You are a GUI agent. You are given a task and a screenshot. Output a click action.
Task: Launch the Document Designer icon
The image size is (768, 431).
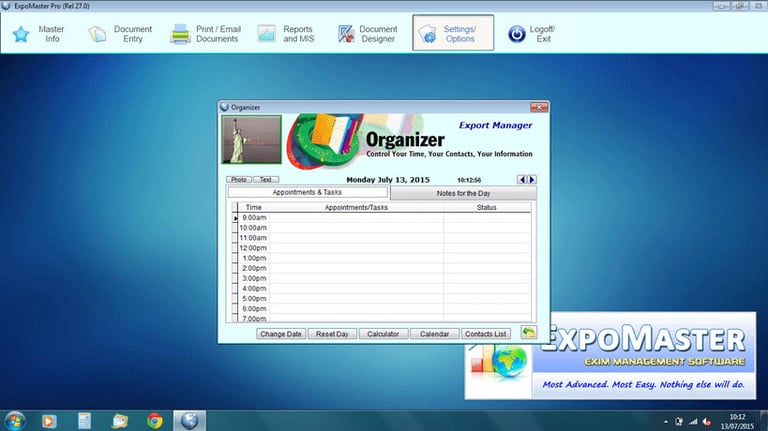point(346,34)
